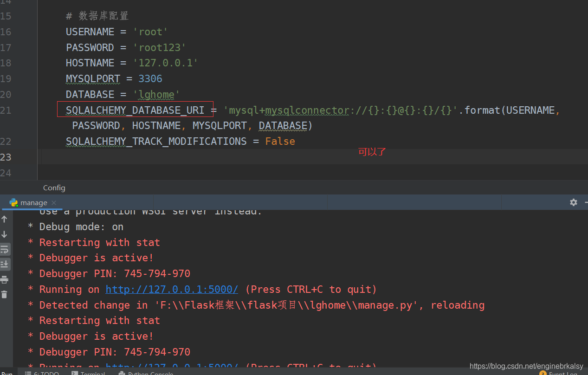Click the 3306 port number
The width and height of the screenshot is (588, 375).
[150, 78]
